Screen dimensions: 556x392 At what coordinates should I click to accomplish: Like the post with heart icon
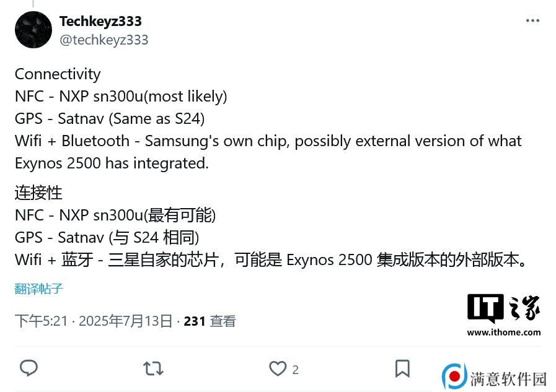278,368
